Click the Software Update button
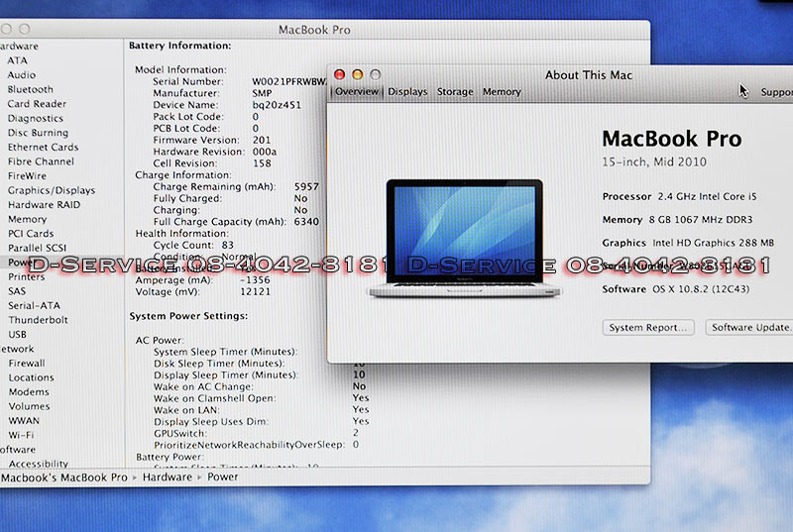The image size is (793, 532). 749,327
